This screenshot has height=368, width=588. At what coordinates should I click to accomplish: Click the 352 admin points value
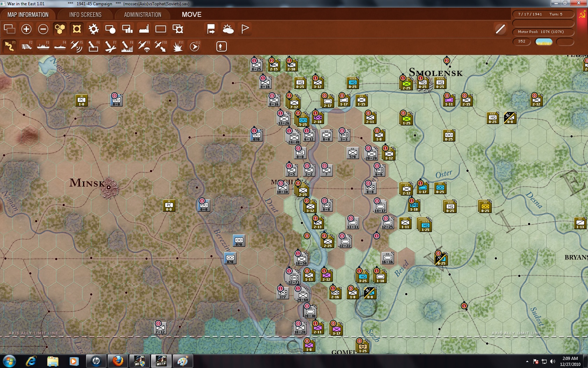(522, 41)
